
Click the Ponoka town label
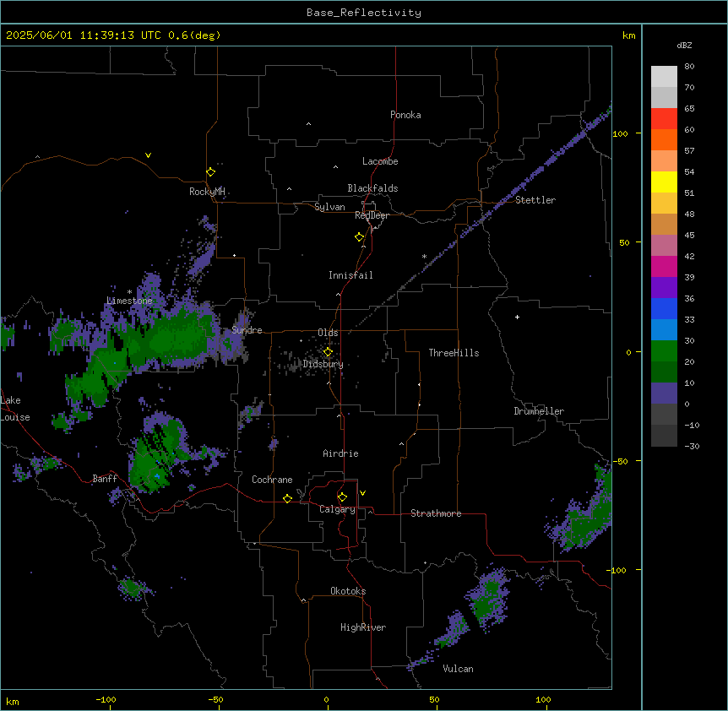point(405,115)
